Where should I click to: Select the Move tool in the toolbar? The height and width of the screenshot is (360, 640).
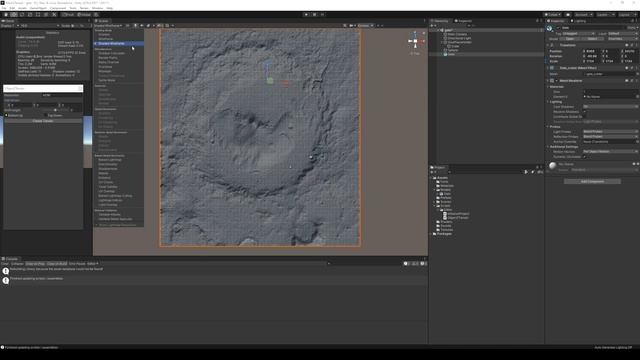[x=14, y=15]
